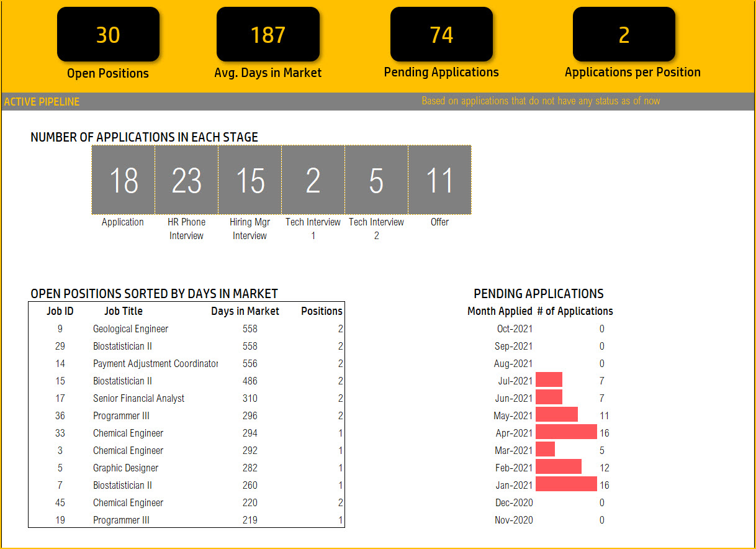The image size is (756, 549).
Task: Select the 556 days in market value
Action: [250, 363]
